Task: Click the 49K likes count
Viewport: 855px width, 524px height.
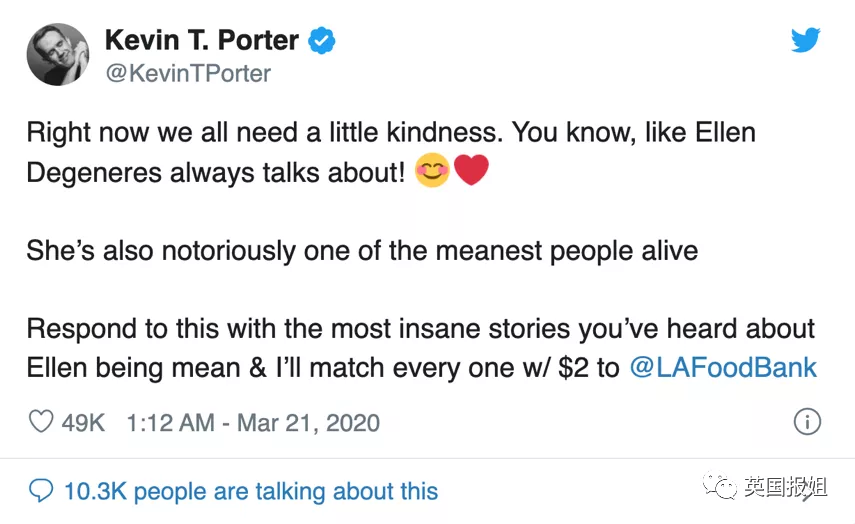Action: (83, 422)
